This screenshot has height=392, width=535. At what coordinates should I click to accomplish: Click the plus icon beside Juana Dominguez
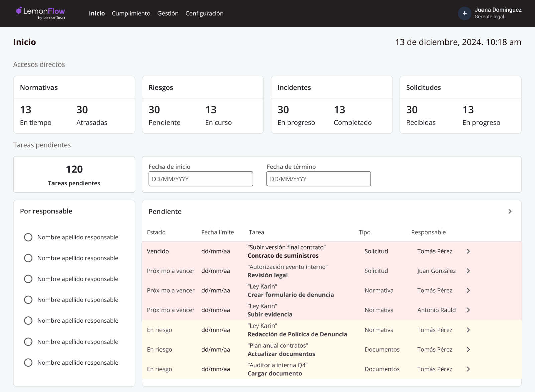(x=464, y=13)
